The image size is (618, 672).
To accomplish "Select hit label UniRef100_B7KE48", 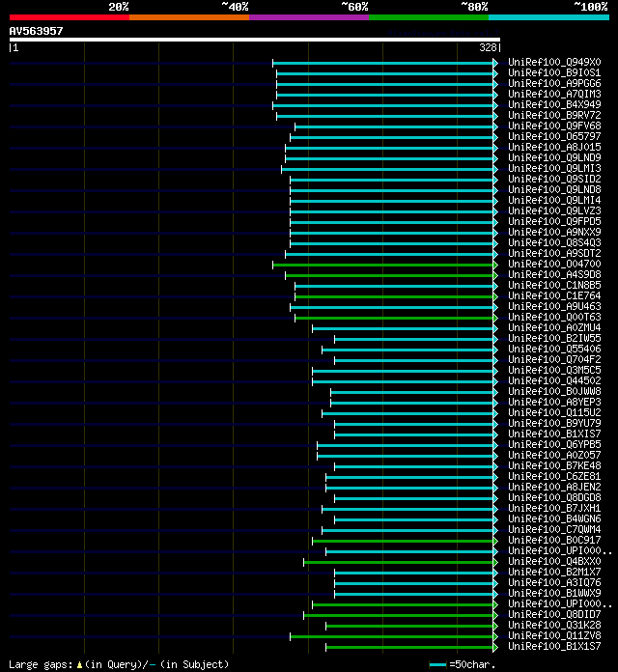I will tap(554, 465).
